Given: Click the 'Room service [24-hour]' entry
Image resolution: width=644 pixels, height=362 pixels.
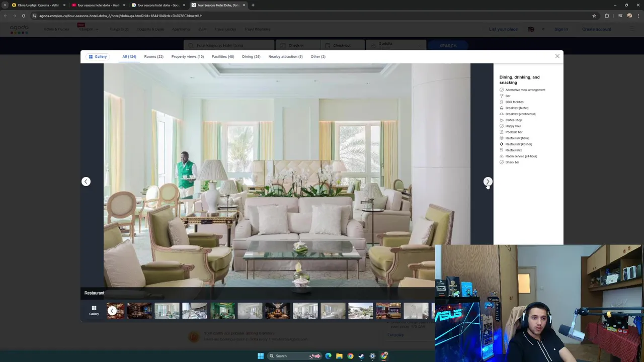Looking at the screenshot, I should coord(518,156).
